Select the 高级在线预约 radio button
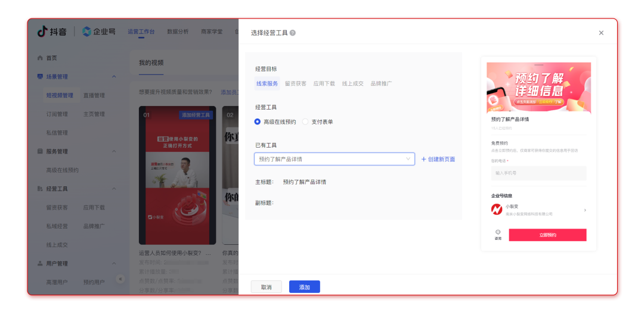Viewport: 644px width, 315px height. pyautogui.click(x=258, y=121)
